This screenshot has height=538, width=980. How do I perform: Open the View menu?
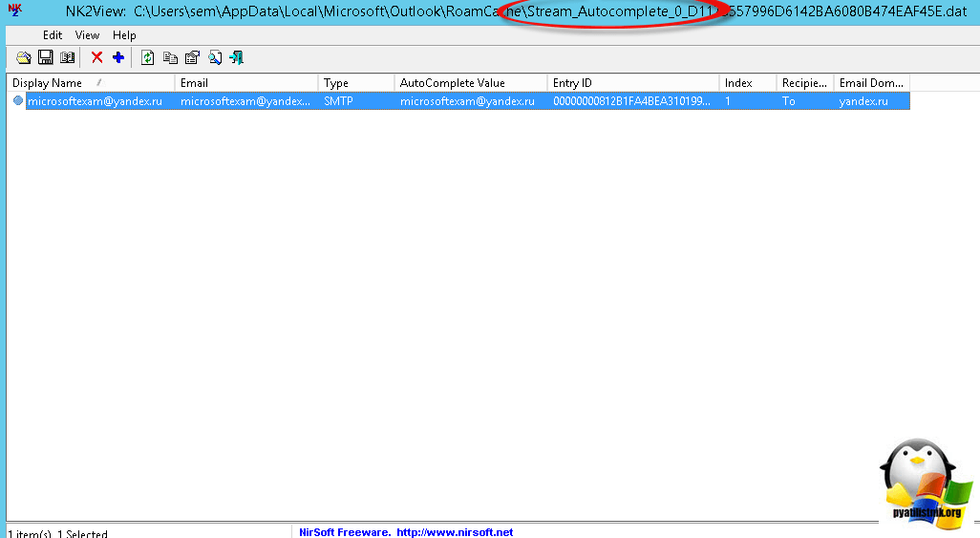[87, 35]
